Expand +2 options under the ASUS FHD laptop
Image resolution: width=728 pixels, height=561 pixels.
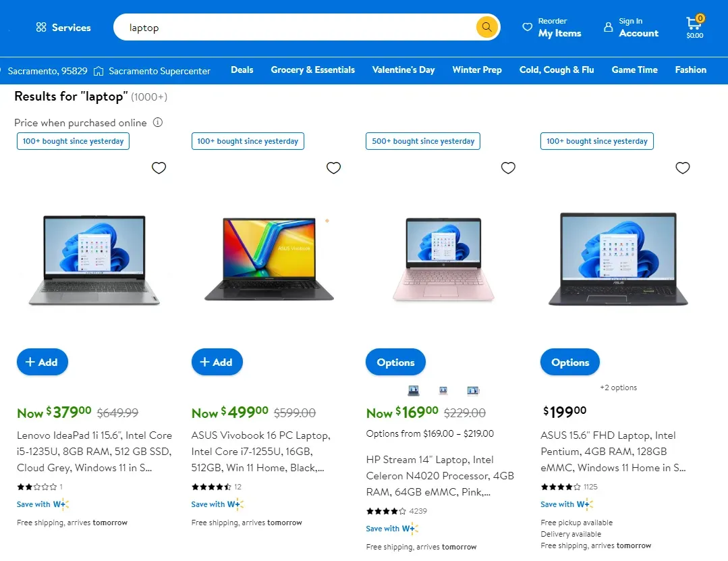(618, 387)
